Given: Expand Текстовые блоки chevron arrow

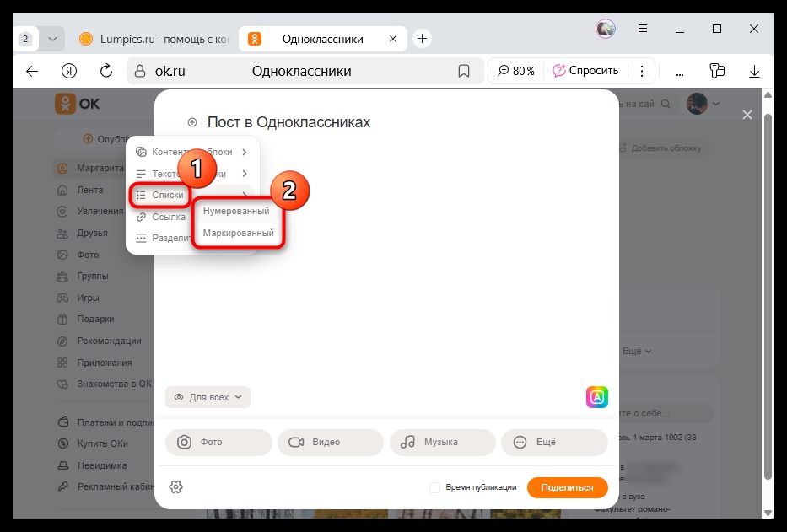Looking at the screenshot, I should [245, 173].
